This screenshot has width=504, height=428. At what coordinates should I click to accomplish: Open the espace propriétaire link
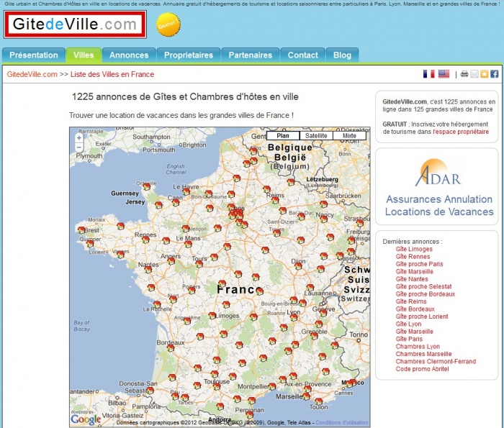(x=461, y=132)
